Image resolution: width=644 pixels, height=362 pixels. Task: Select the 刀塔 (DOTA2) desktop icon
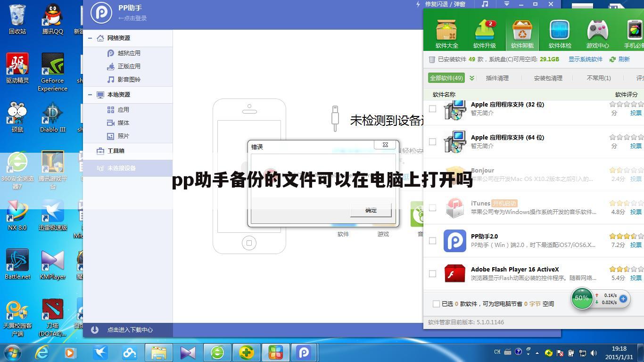point(52,317)
